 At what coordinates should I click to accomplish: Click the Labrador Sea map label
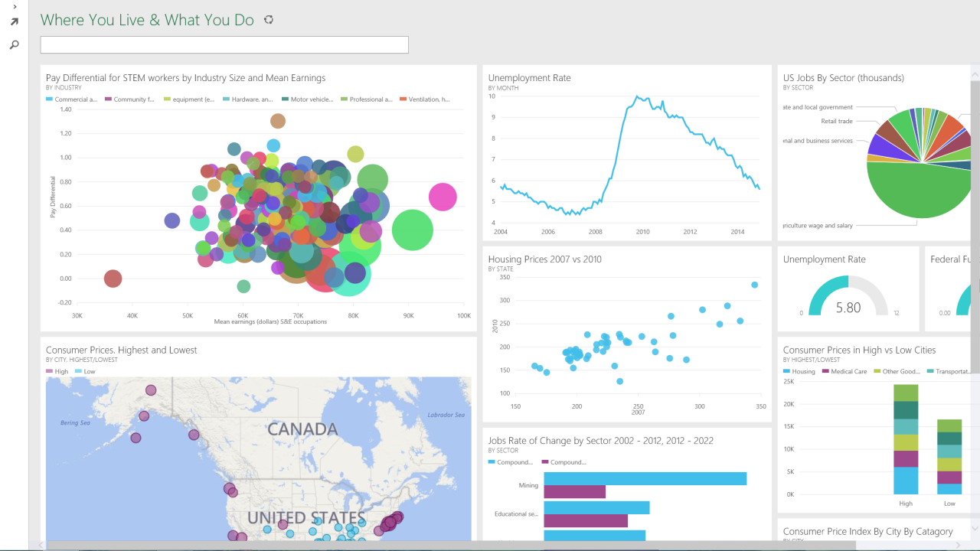click(x=446, y=415)
